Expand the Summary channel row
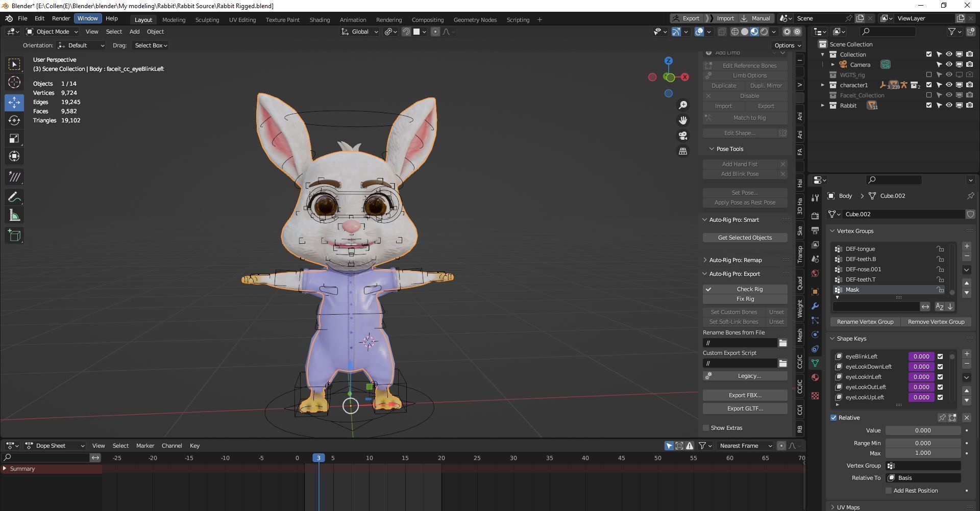The height and width of the screenshot is (511, 980). (x=5, y=469)
